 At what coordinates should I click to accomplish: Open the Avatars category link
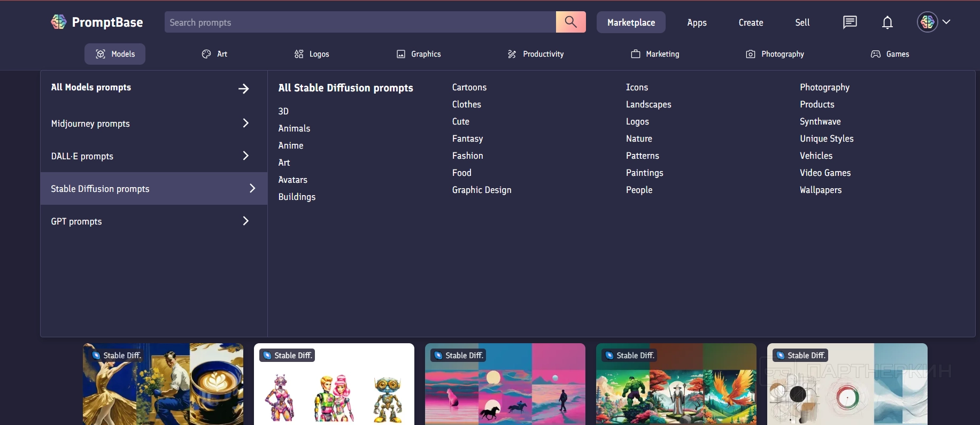tap(292, 180)
